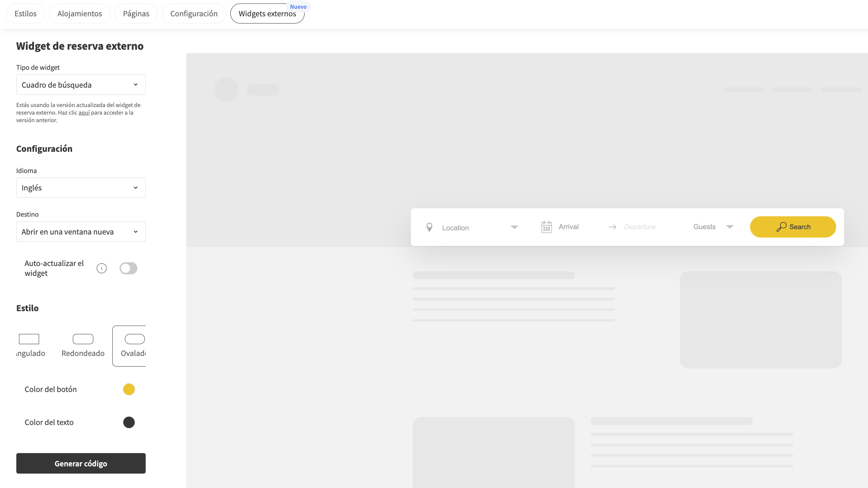The height and width of the screenshot is (488, 868).
Task: Select the Redondeado style option
Action: tap(83, 346)
